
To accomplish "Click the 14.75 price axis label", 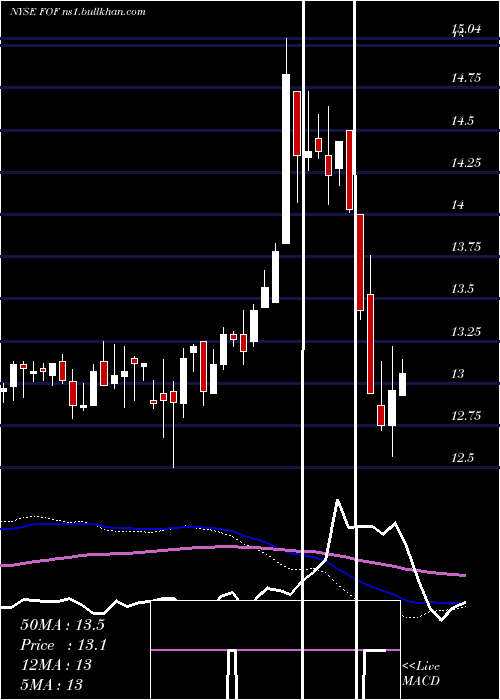I will [466, 78].
